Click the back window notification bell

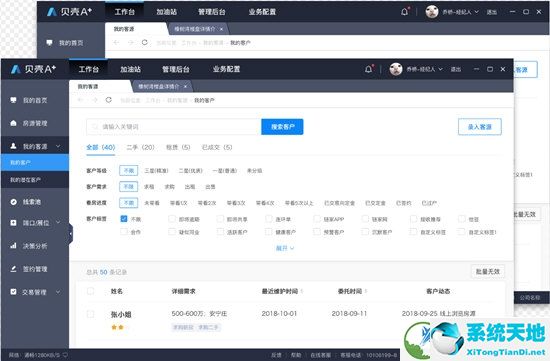(404, 12)
